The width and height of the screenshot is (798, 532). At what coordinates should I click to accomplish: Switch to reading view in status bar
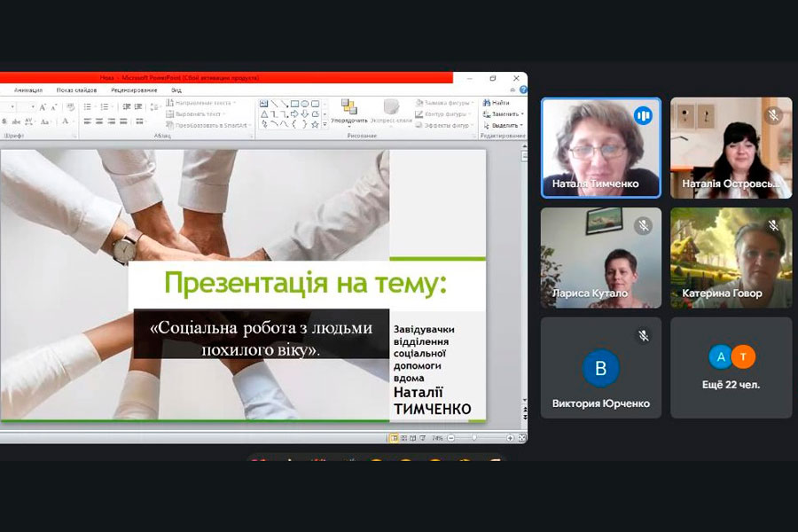coord(413,438)
